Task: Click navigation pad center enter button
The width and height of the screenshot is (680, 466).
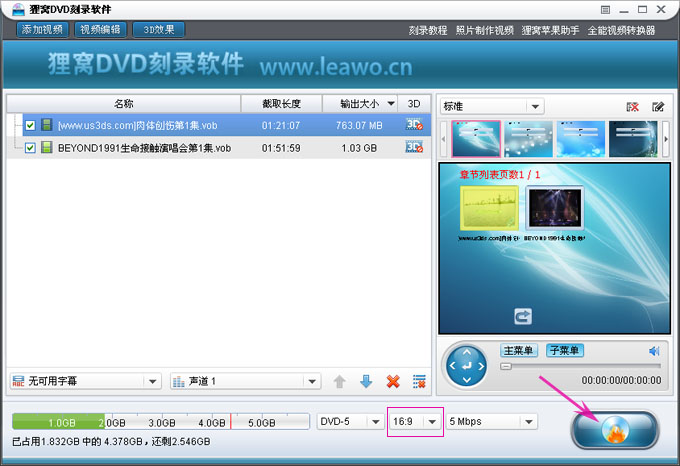Action: pos(467,366)
